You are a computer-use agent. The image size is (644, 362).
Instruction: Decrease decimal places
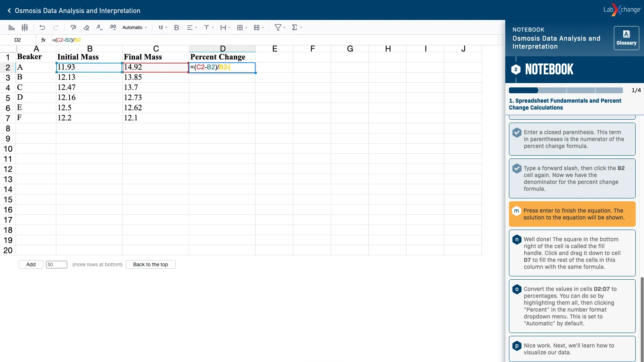coord(99,28)
